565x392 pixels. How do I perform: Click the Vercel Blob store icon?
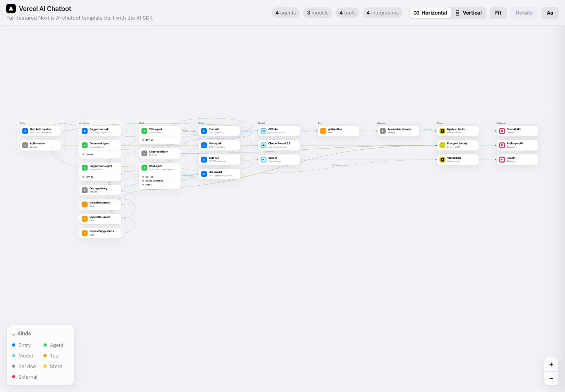point(443,160)
